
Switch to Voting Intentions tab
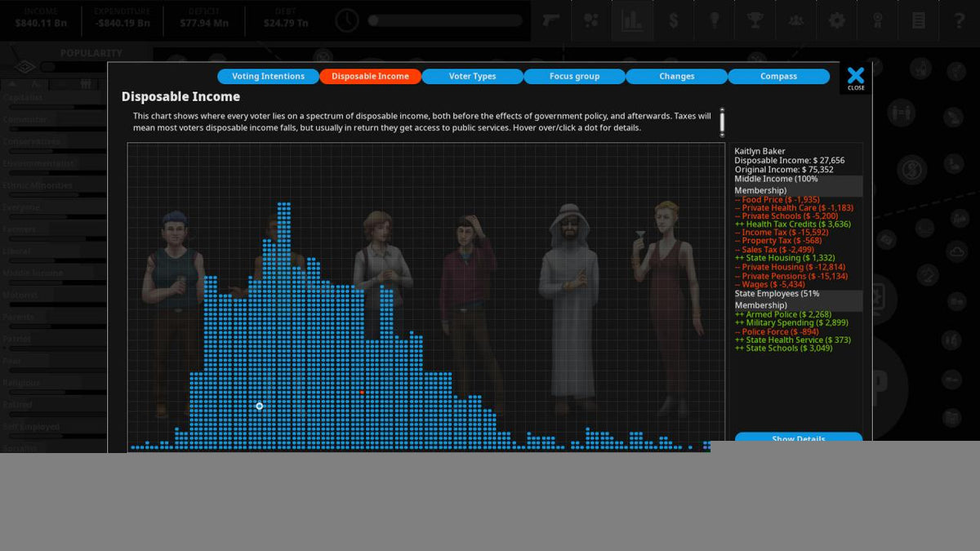[268, 76]
